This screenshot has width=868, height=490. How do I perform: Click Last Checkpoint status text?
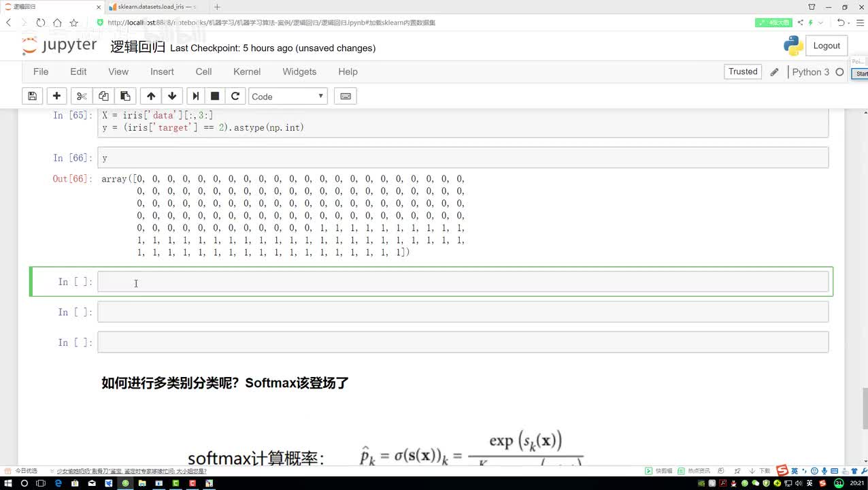pyautogui.click(x=273, y=48)
